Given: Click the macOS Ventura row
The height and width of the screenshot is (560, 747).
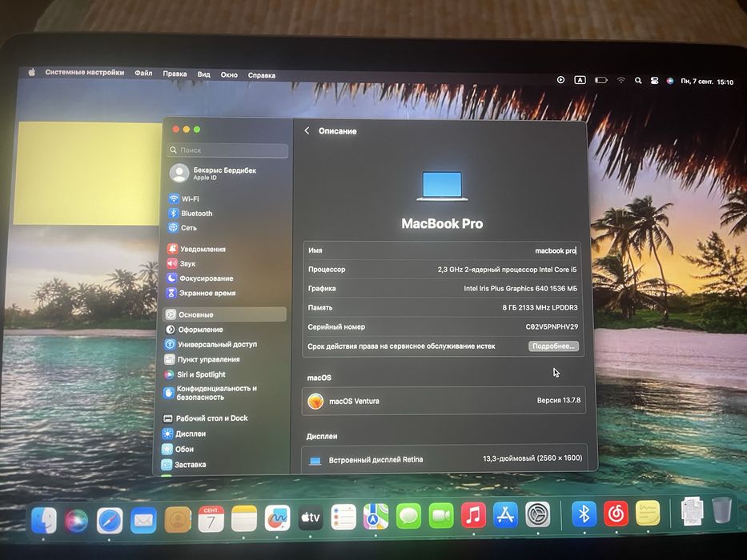Looking at the screenshot, I should click(444, 401).
